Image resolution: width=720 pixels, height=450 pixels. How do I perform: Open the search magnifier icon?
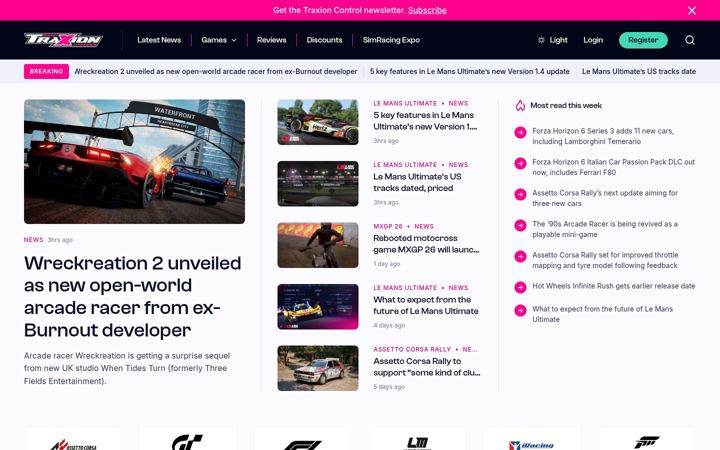point(690,40)
